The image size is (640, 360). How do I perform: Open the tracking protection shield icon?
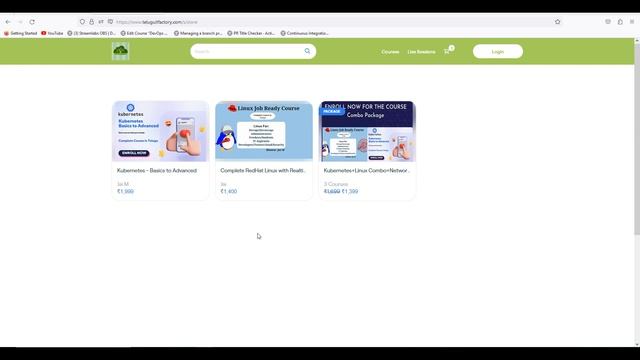click(82, 22)
